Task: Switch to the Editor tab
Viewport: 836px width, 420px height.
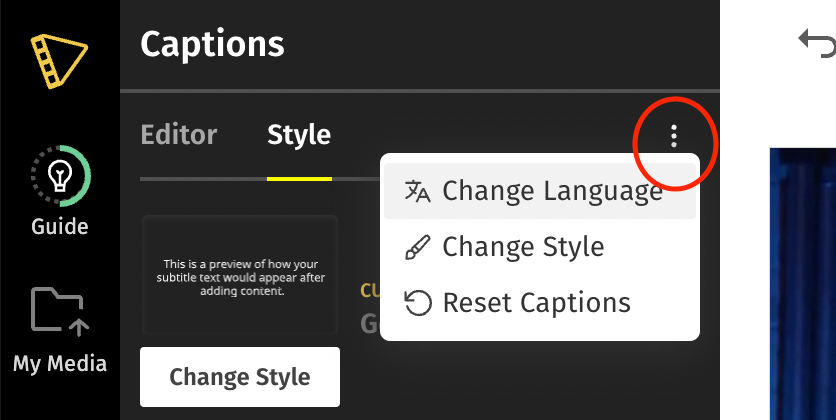Action: point(179,135)
